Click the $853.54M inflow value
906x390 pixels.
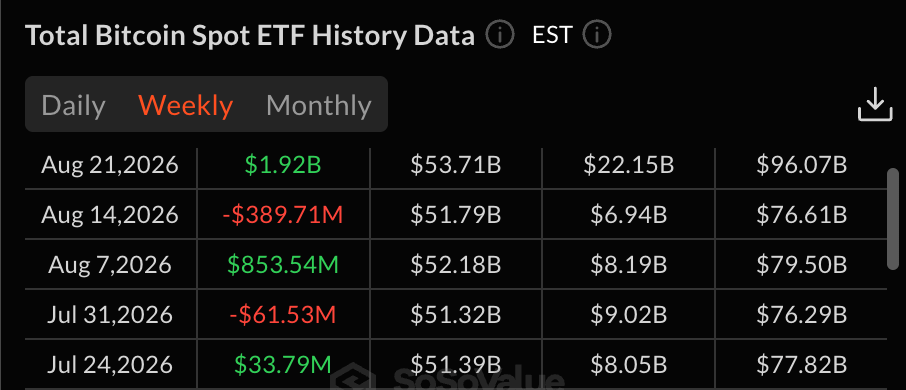283,265
